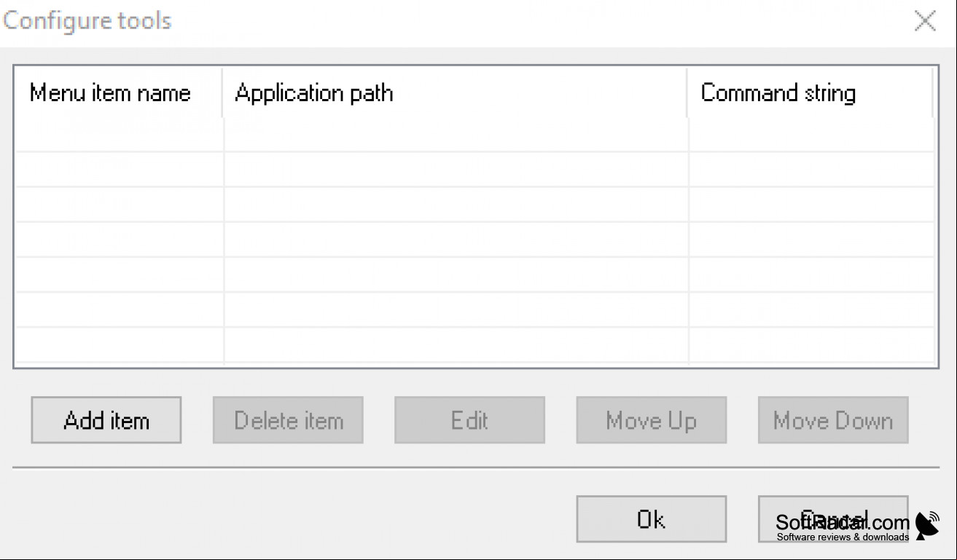Confirm with the Ok button

tap(651, 519)
